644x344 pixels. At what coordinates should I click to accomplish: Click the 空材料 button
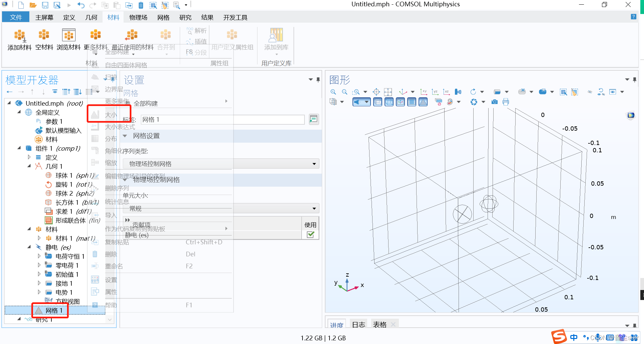coord(44,40)
